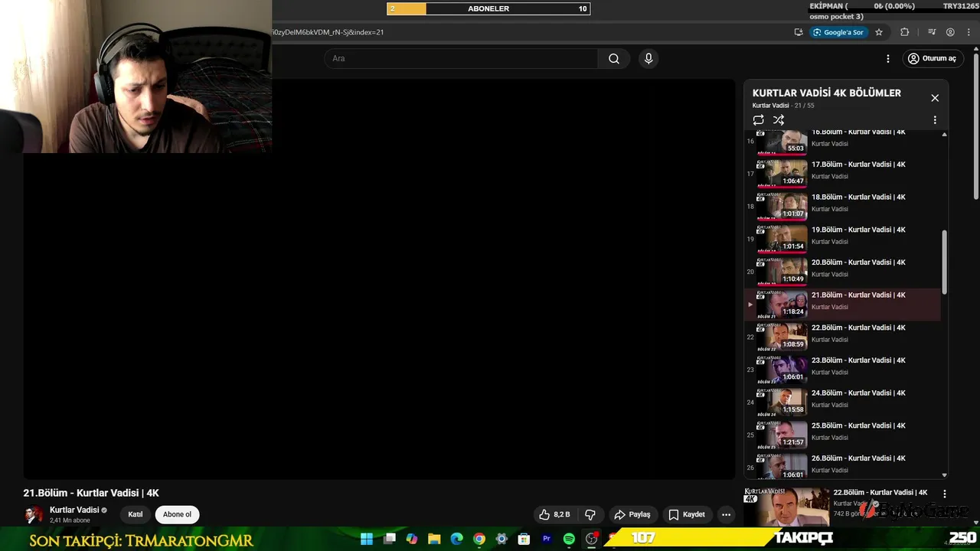Switch to OBS Studio on the taskbar
Image resolution: width=980 pixels, height=551 pixels.
click(591, 539)
